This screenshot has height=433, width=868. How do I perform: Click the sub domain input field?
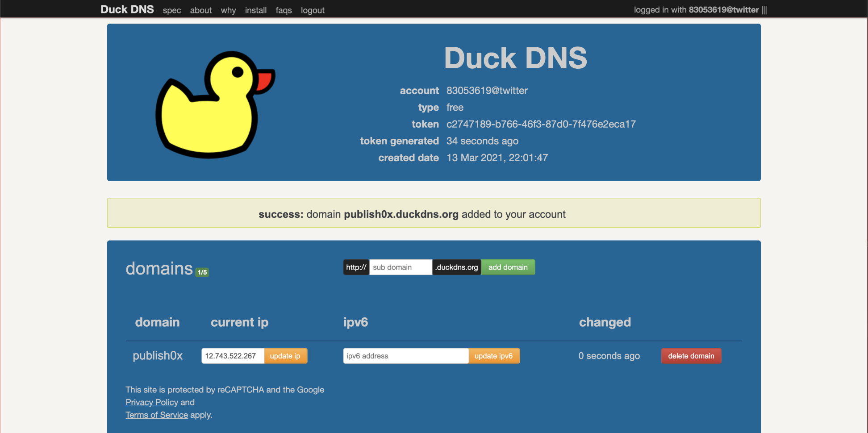pos(400,267)
